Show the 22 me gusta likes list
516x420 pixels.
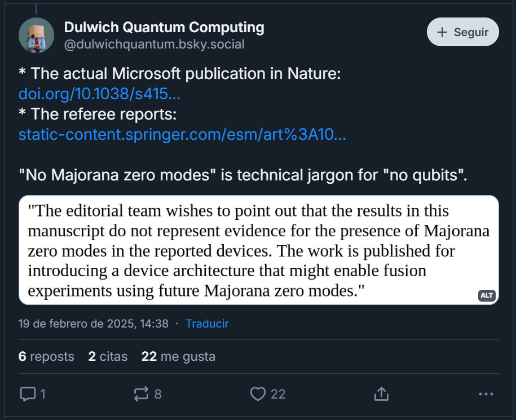pyautogui.click(x=178, y=356)
